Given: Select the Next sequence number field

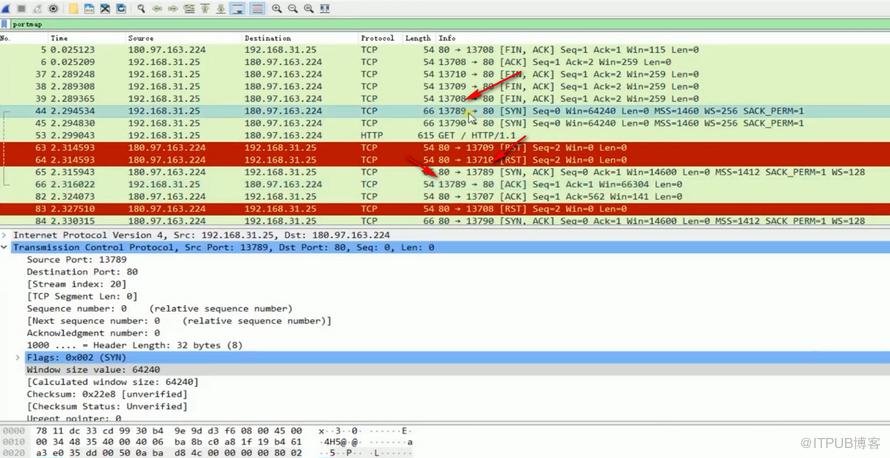Looking at the screenshot, I should (179, 321).
